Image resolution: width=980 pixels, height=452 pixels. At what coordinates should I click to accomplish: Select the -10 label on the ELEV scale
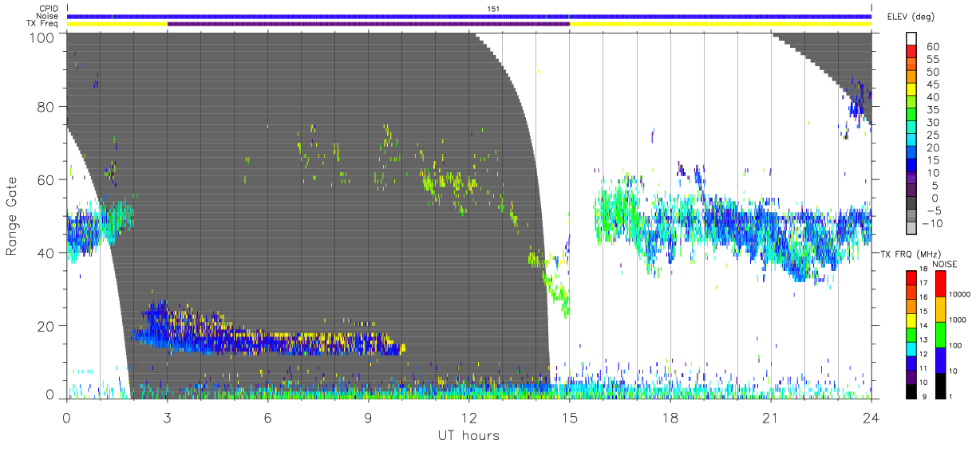tap(932, 223)
